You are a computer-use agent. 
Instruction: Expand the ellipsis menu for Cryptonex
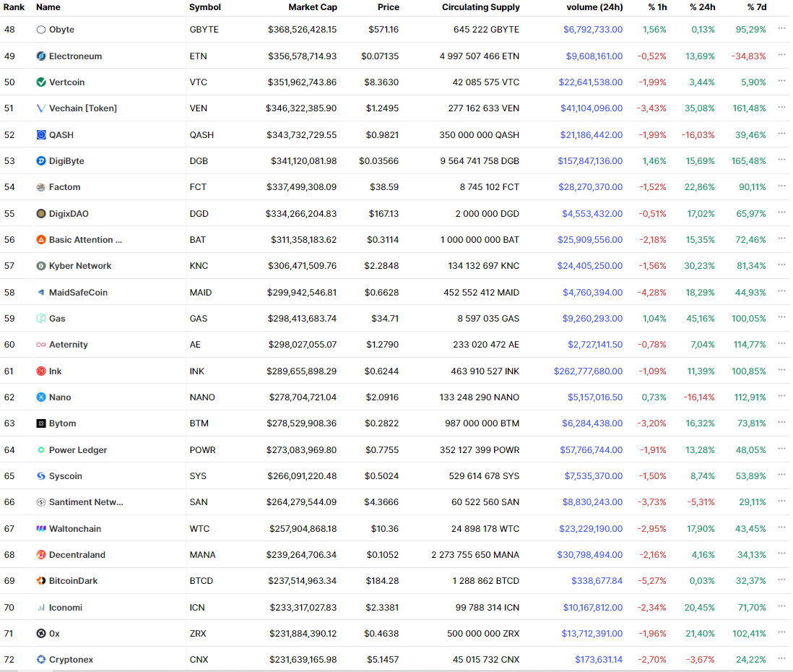pos(781,659)
